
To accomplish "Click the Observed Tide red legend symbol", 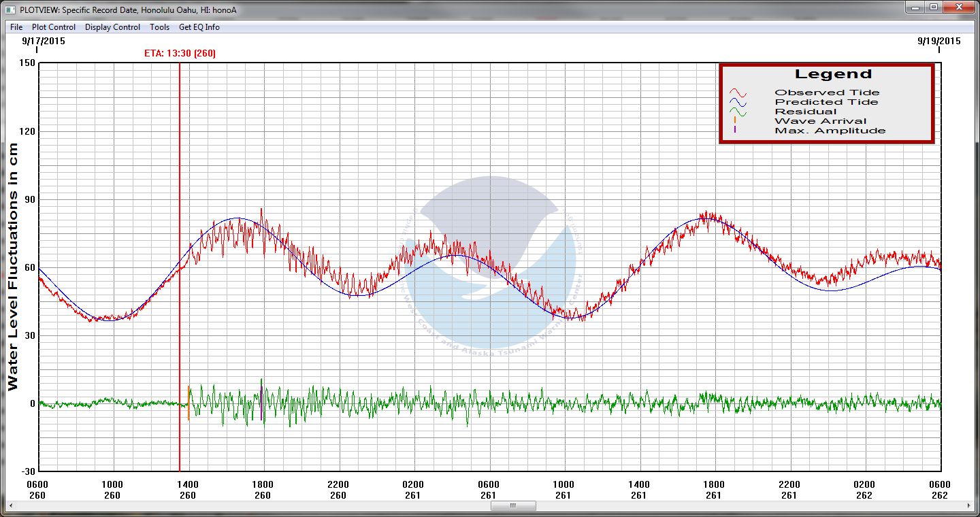I will [738, 93].
